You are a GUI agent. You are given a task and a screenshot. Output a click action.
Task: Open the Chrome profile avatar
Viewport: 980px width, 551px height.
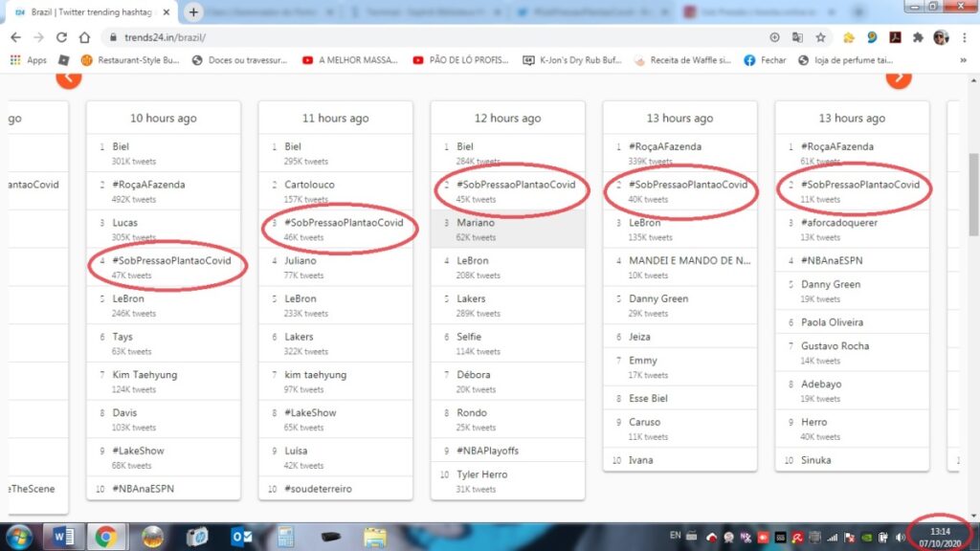(941, 37)
